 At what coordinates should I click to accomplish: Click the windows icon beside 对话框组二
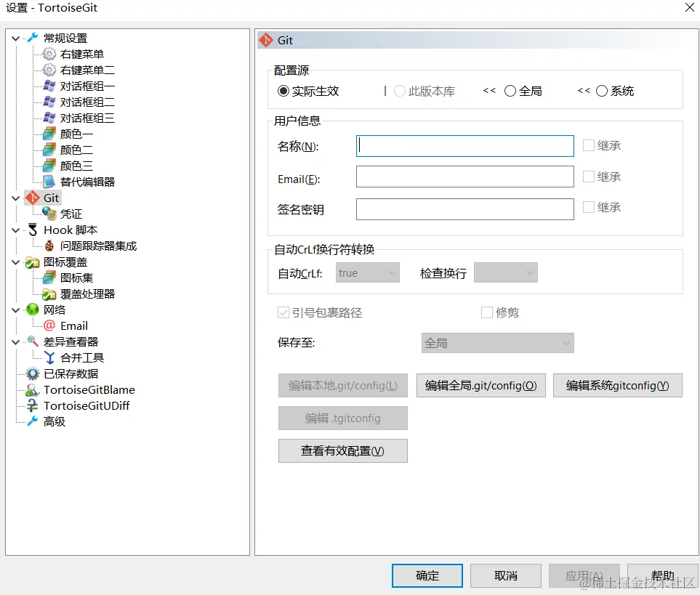49,102
